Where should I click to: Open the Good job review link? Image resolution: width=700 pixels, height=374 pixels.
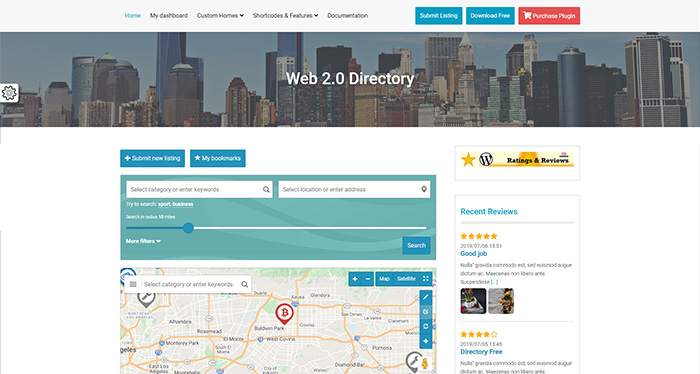click(474, 253)
